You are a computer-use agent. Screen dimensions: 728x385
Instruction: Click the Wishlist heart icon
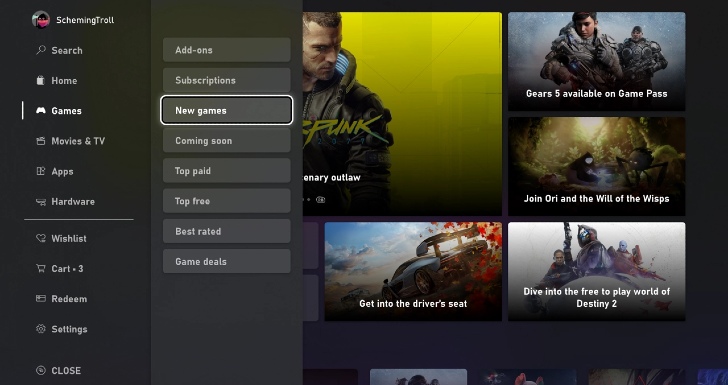[x=41, y=238]
